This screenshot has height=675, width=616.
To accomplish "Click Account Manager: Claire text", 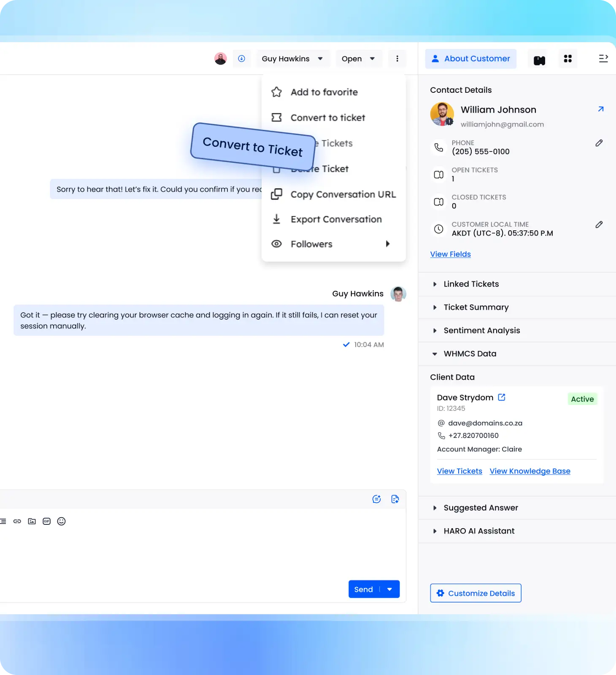I will [x=479, y=449].
